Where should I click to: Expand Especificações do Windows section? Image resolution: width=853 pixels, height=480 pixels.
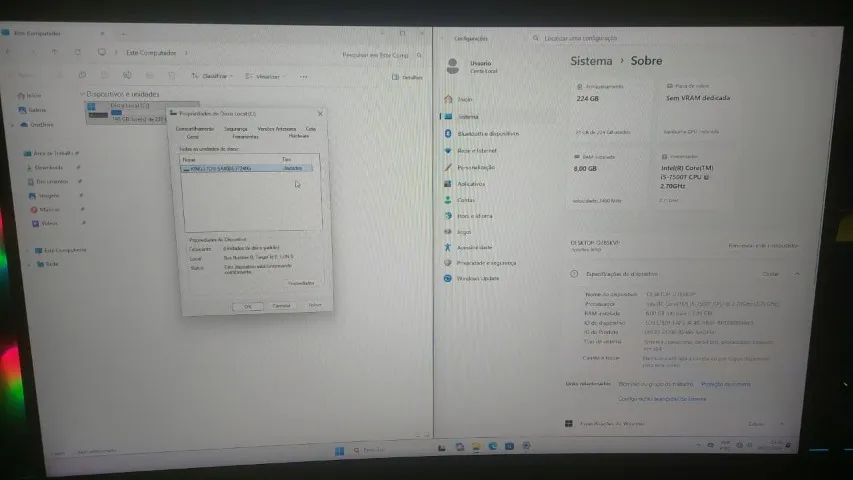[782, 423]
